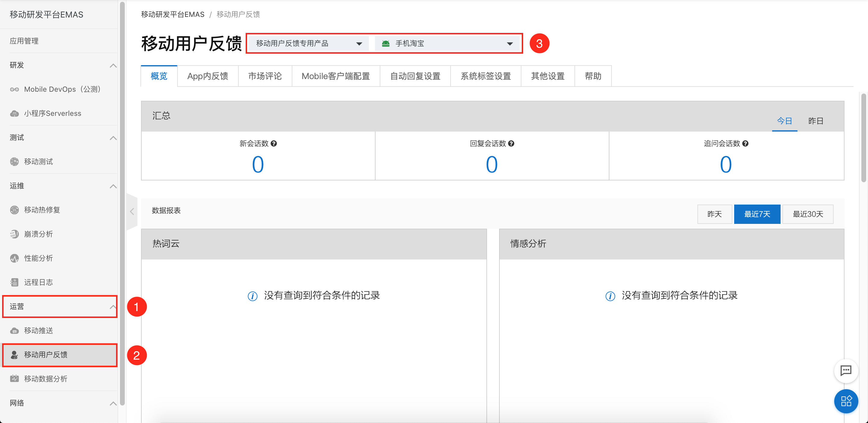Click the 移动研发平台EMAS sidebar title

pyautogui.click(x=46, y=15)
